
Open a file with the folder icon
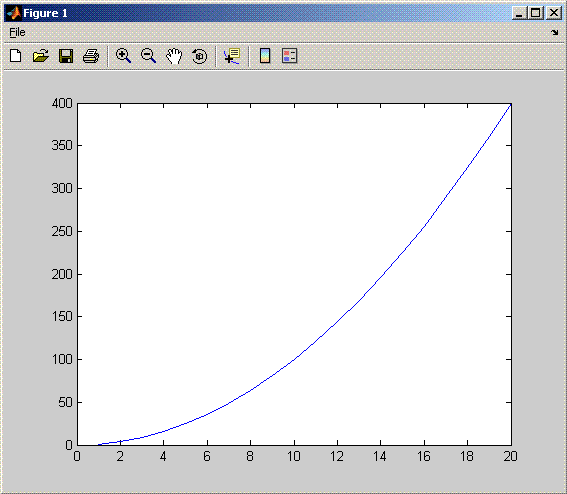pos(40,56)
